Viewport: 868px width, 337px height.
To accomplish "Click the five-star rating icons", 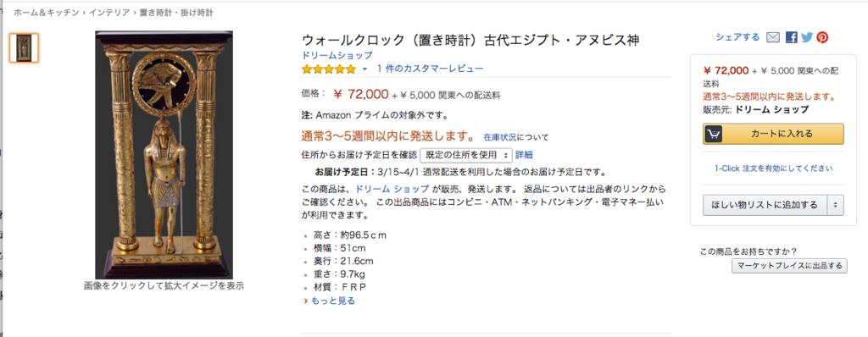I will click(329, 69).
